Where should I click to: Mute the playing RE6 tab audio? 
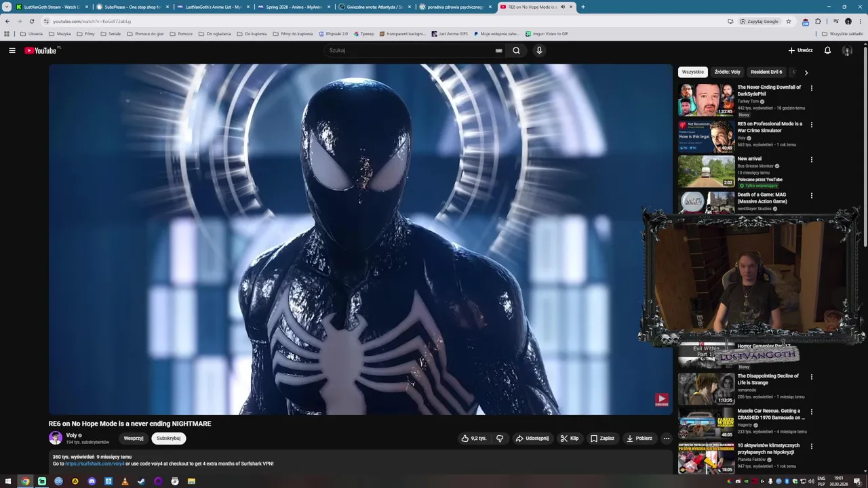(x=562, y=7)
